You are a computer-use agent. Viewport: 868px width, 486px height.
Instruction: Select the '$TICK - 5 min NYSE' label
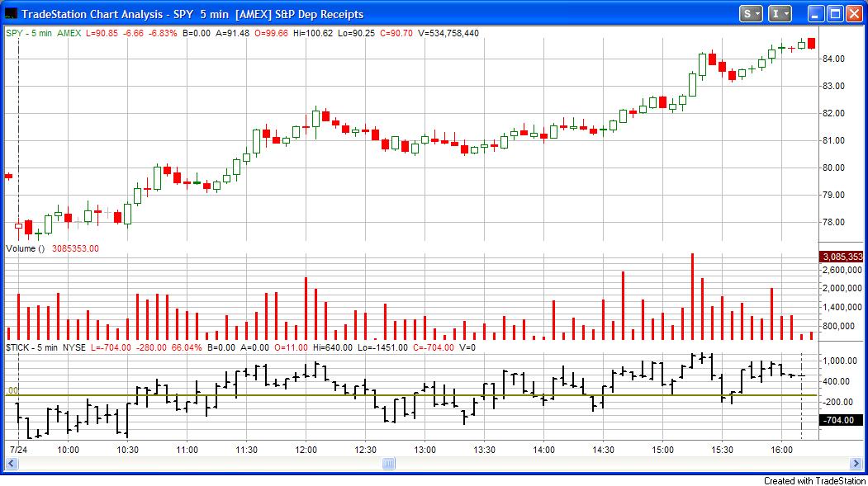(46, 347)
